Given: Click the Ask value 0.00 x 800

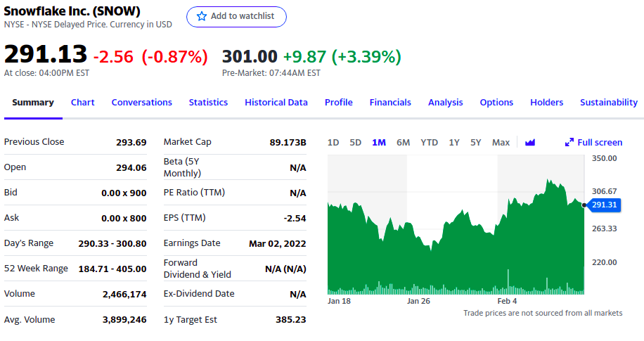Looking at the screenshot, I should point(124,219).
